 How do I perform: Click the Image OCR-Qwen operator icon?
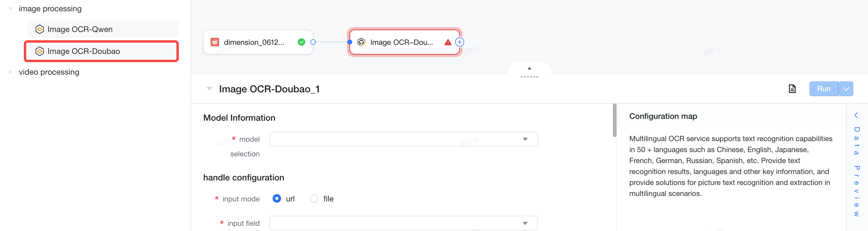tap(39, 29)
